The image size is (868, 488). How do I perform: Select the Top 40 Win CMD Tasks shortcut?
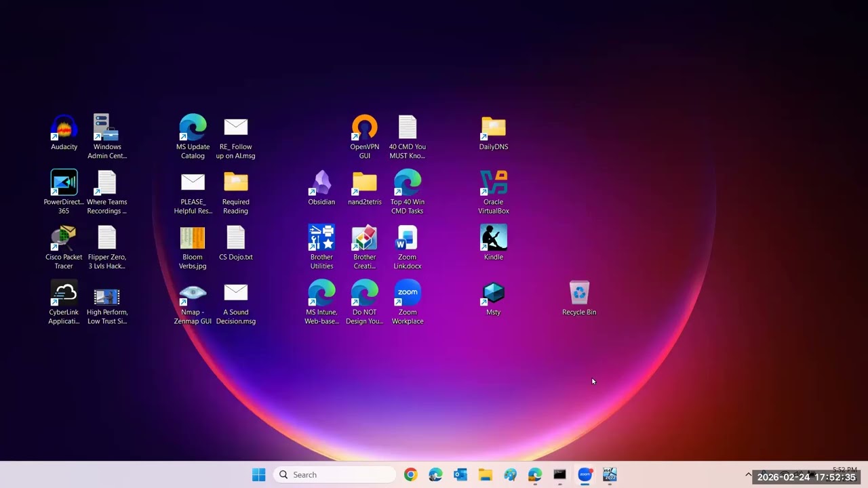click(x=408, y=192)
